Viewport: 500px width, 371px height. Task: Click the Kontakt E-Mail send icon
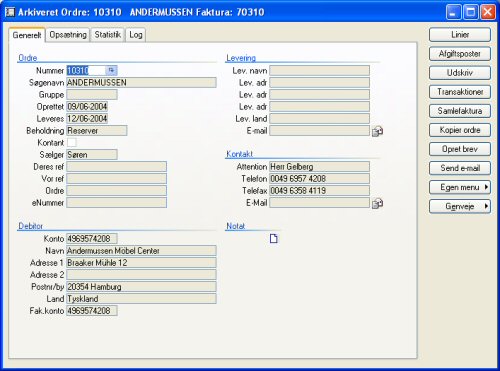point(377,203)
